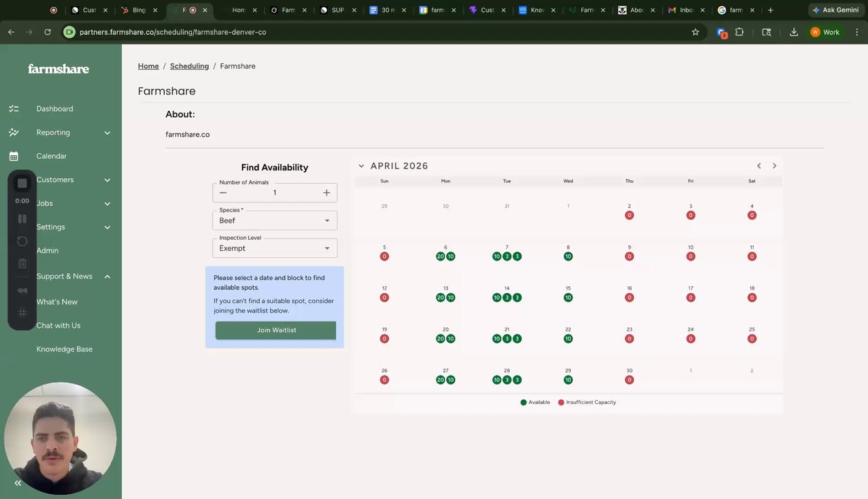Open the Calendar sidebar icon
Viewport: 868px width, 499px height.
click(x=13, y=156)
